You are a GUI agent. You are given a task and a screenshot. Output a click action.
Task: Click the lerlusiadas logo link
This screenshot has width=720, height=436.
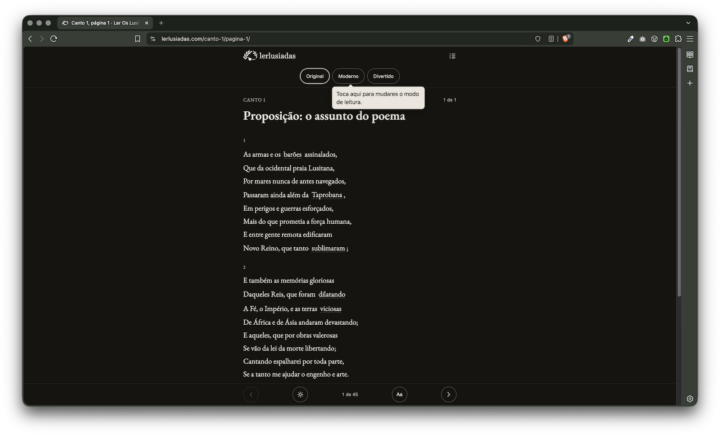pyautogui.click(x=270, y=56)
